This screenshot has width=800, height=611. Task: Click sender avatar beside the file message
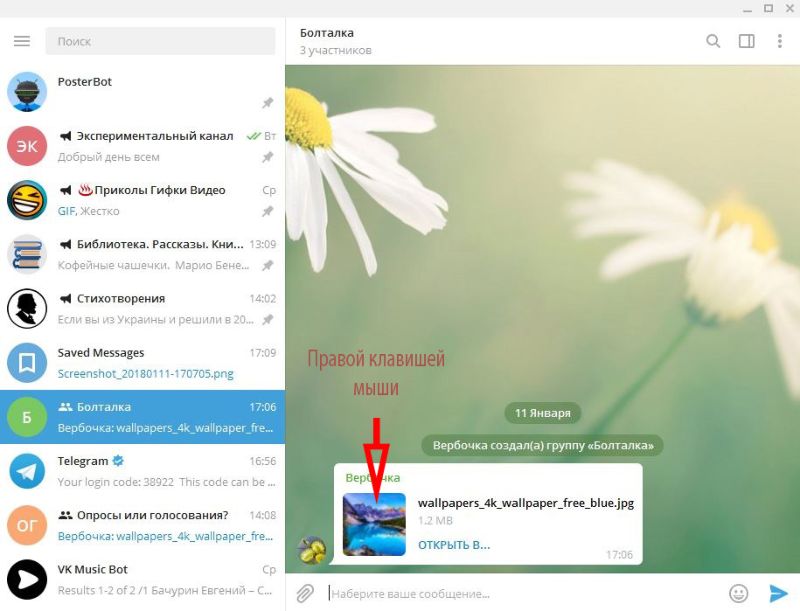coord(312,550)
